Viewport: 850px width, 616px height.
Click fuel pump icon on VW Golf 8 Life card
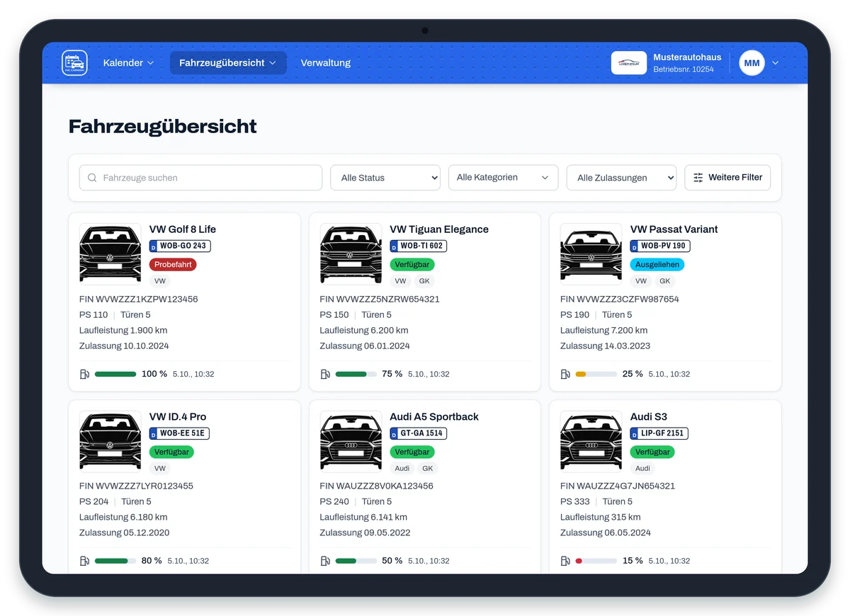(84, 374)
